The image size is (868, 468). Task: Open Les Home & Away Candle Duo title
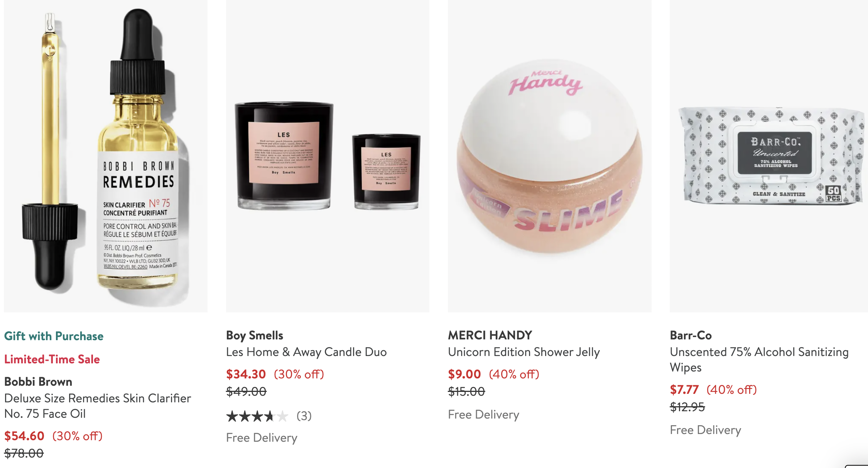pyautogui.click(x=306, y=352)
